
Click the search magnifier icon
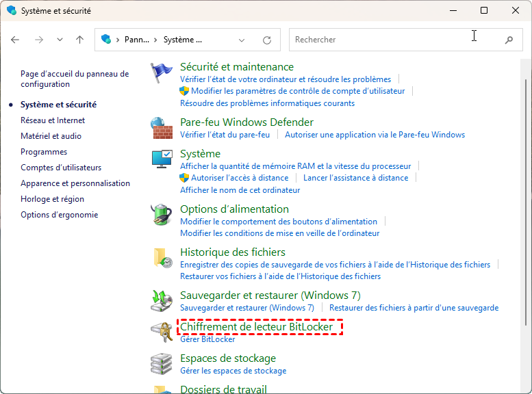click(509, 40)
